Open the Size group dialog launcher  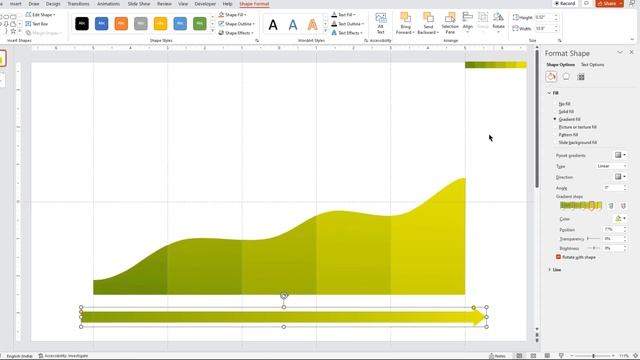tap(560, 40)
